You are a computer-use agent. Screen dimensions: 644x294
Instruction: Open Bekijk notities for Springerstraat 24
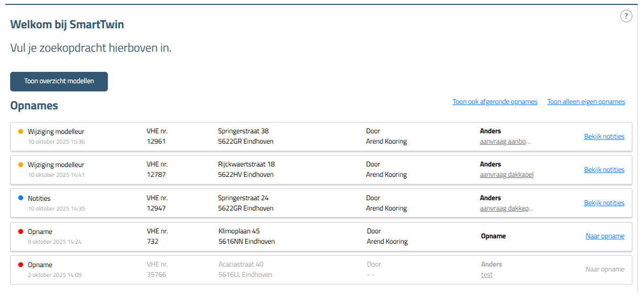click(604, 203)
